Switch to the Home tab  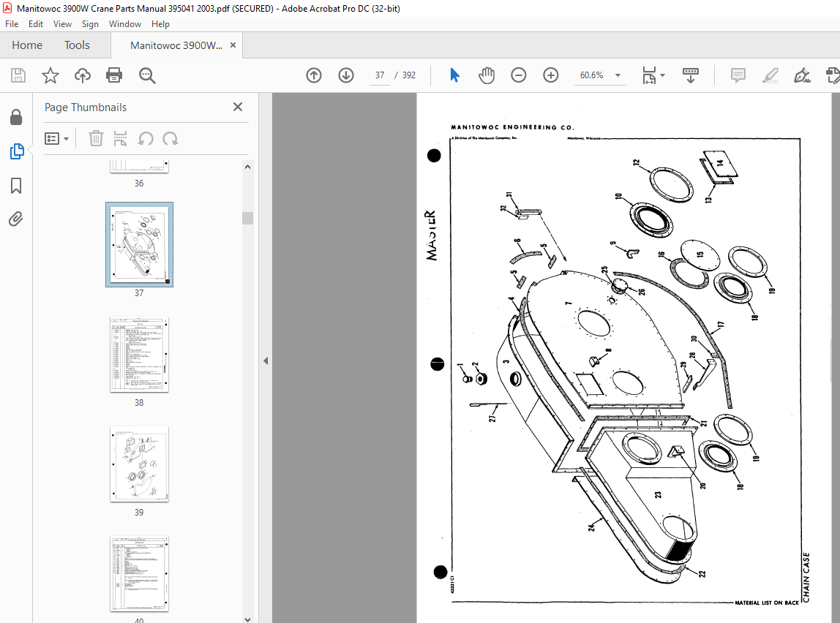(x=27, y=45)
